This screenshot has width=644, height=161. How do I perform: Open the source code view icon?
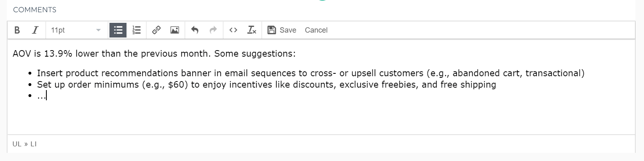pyautogui.click(x=233, y=30)
